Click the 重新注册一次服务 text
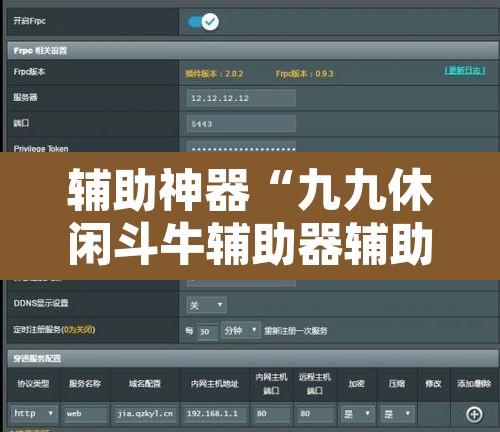500x432 pixels. point(296,331)
